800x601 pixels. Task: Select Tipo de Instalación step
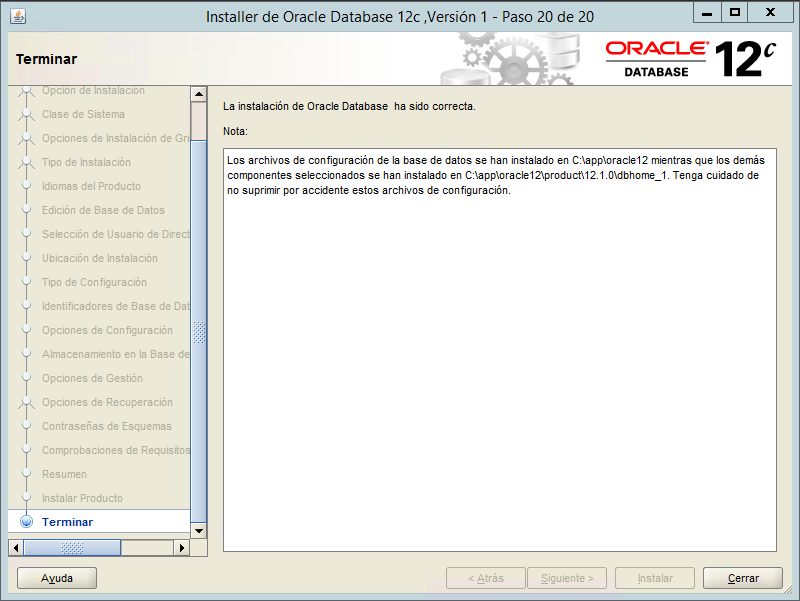(x=86, y=162)
